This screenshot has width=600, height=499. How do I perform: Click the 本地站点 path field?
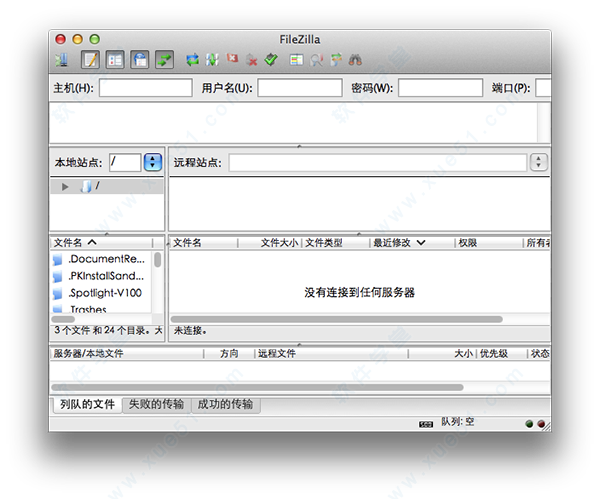(x=125, y=162)
